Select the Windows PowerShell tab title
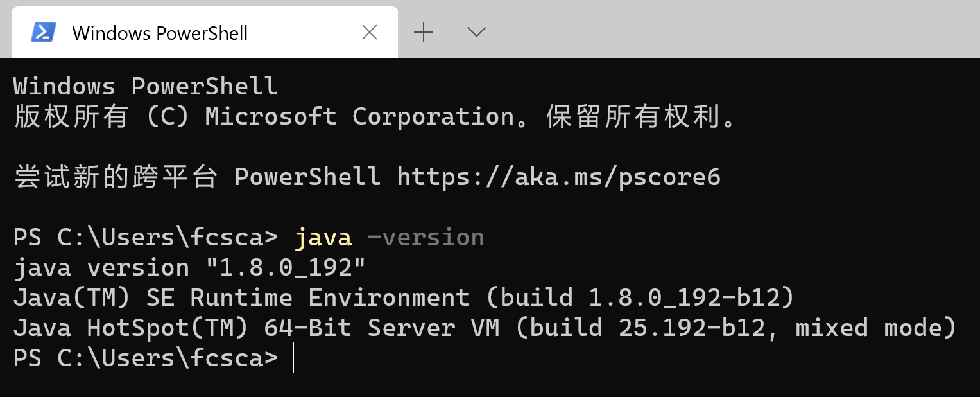The image size is (980, 397). point(160,33)
